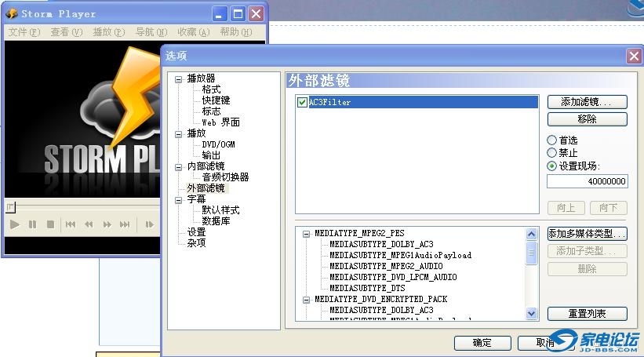Select 快捷键 in the options tree
The height and width of the screenshot is (357, 644).
click(x=216, y=100)
